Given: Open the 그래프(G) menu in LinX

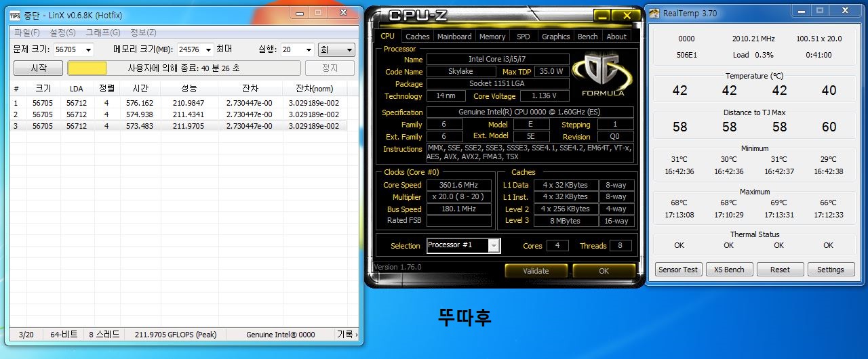Looking at the screenshot, I should (x=102, y=33).
